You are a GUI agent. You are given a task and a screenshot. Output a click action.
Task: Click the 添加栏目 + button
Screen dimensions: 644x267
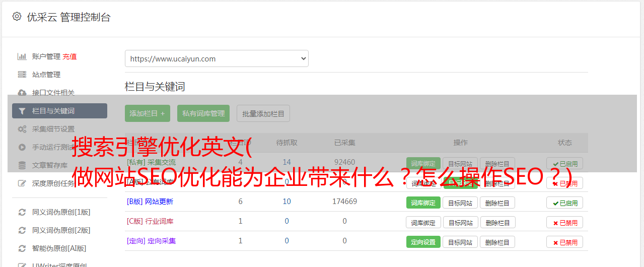click(148, 113)
